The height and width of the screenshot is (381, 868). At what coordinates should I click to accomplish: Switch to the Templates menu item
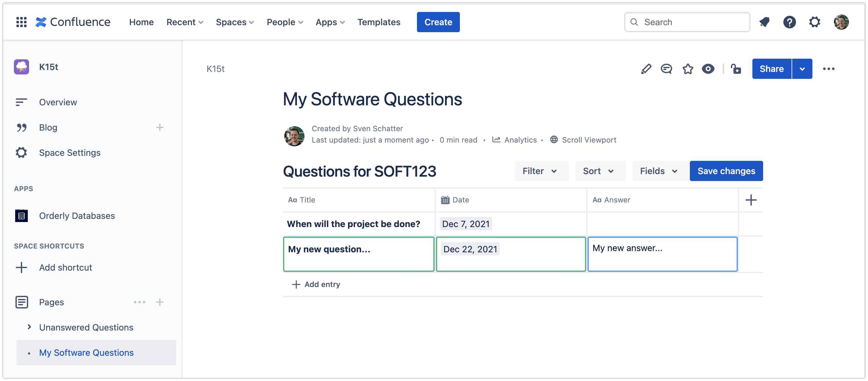click(x=379, y=22)
